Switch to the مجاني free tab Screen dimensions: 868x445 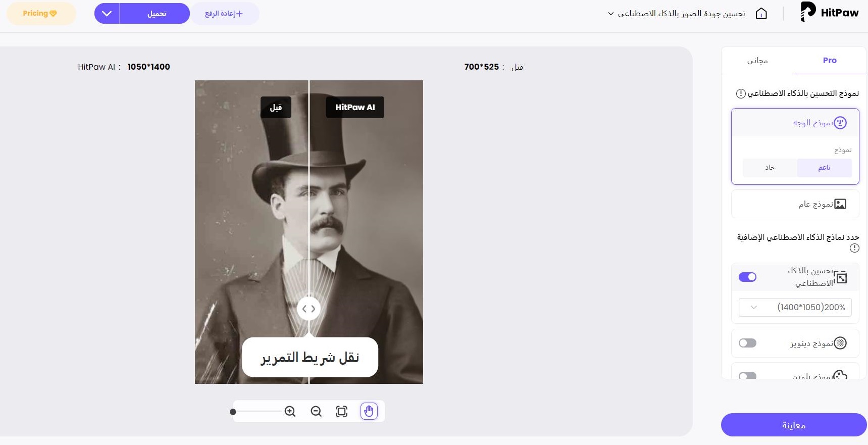click(x=757, y=61)
